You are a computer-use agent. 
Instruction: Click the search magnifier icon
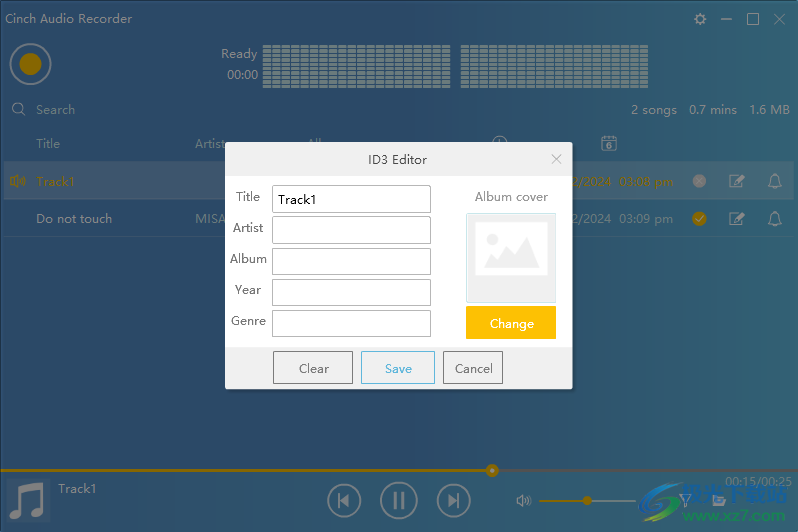click(x=18, y=109)
